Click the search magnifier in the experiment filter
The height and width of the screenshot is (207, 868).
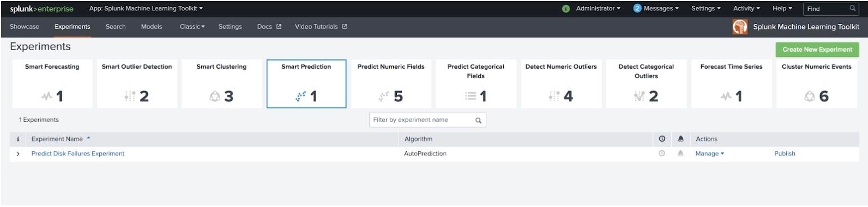tap(478, 120)
